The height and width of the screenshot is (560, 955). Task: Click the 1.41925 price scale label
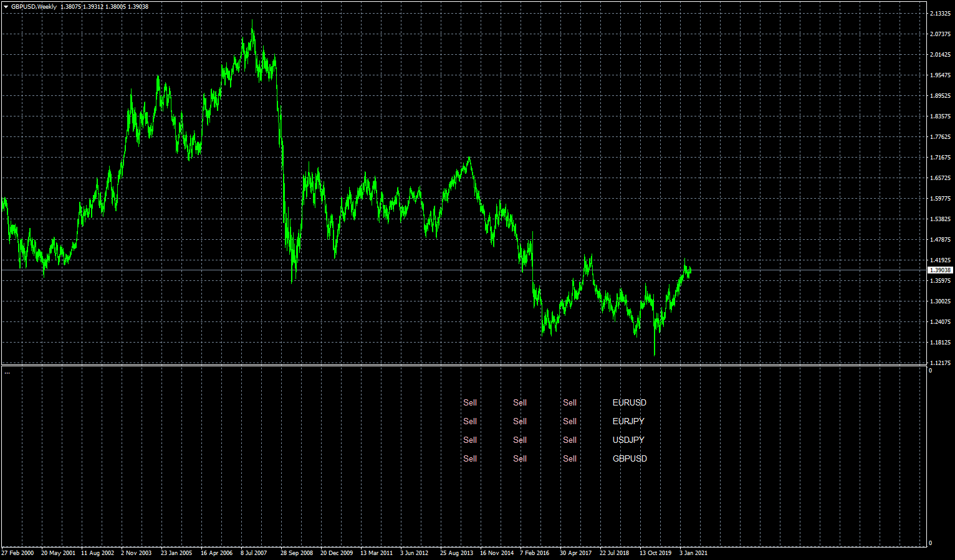(x=940, y=260)
